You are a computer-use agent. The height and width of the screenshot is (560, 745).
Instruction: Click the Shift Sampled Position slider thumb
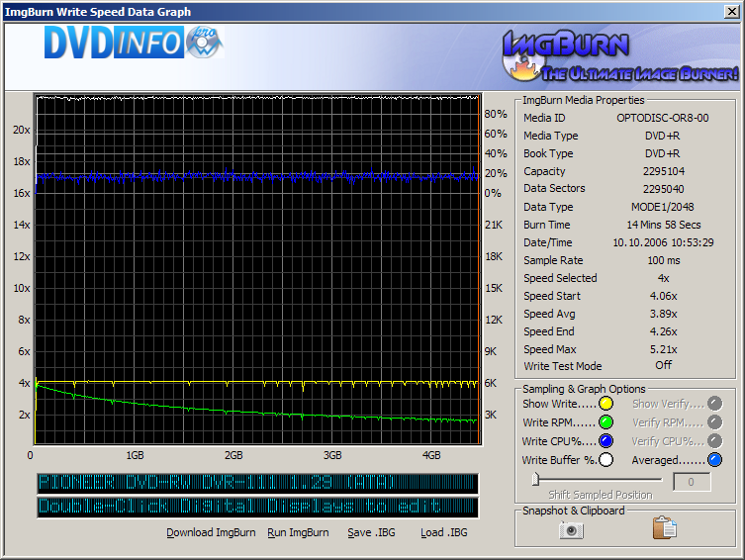pyautogui.click(x=535, y=479)
